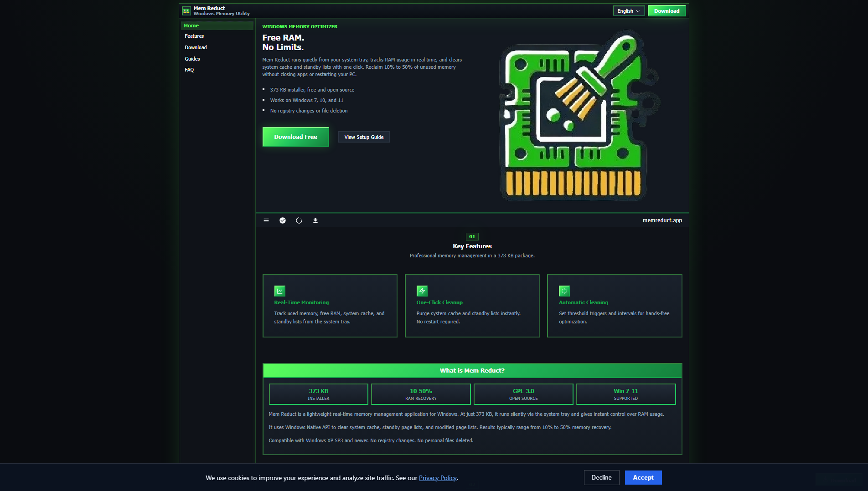Viewport: 868px width, 491px height.
Task: Click the 'Works on Windows 7, 10, and 11' bullet
Action: pyautogui.click(x=307, y=100)
